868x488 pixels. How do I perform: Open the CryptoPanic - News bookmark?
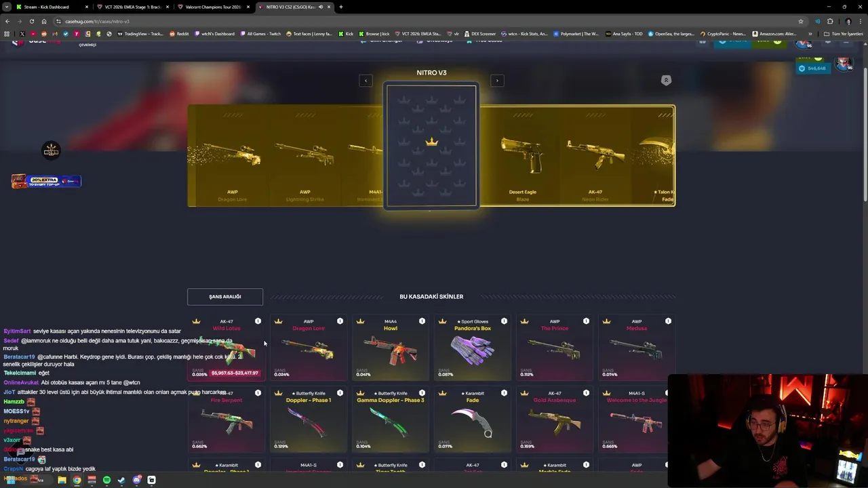[x=723, y=33]
